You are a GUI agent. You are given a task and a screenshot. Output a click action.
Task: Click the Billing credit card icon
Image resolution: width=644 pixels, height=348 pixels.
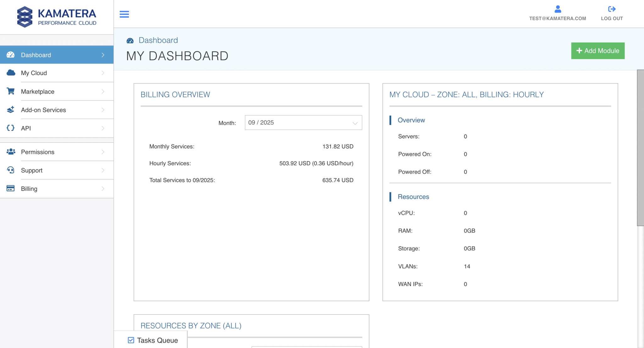(x=11, y=188)
